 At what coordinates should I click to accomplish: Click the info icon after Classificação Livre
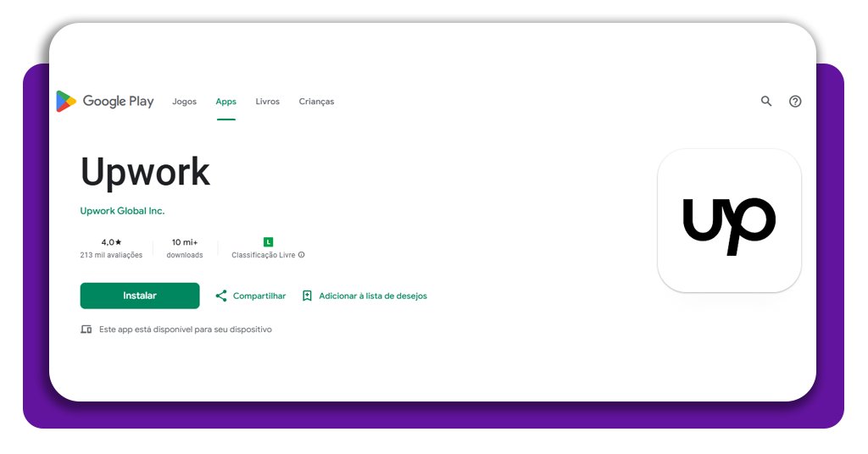[x=302, y=255]
